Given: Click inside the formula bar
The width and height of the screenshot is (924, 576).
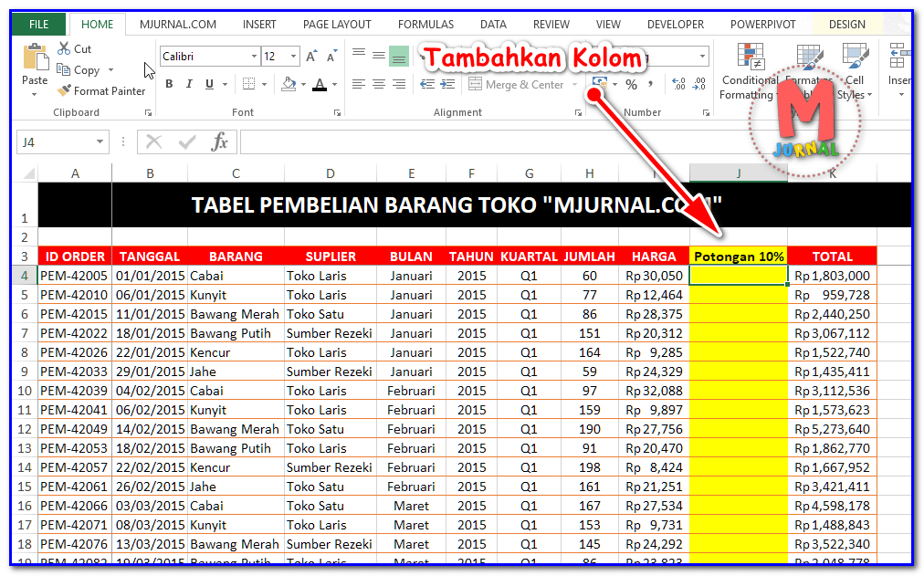Looking at the screenshot, I should [x=575, y=141].
